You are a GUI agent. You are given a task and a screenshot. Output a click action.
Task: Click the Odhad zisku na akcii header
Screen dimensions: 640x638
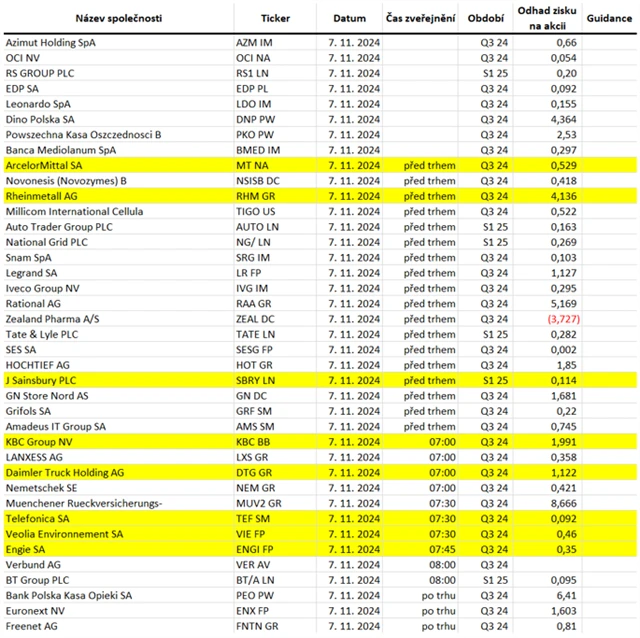[x=547, y=18]
